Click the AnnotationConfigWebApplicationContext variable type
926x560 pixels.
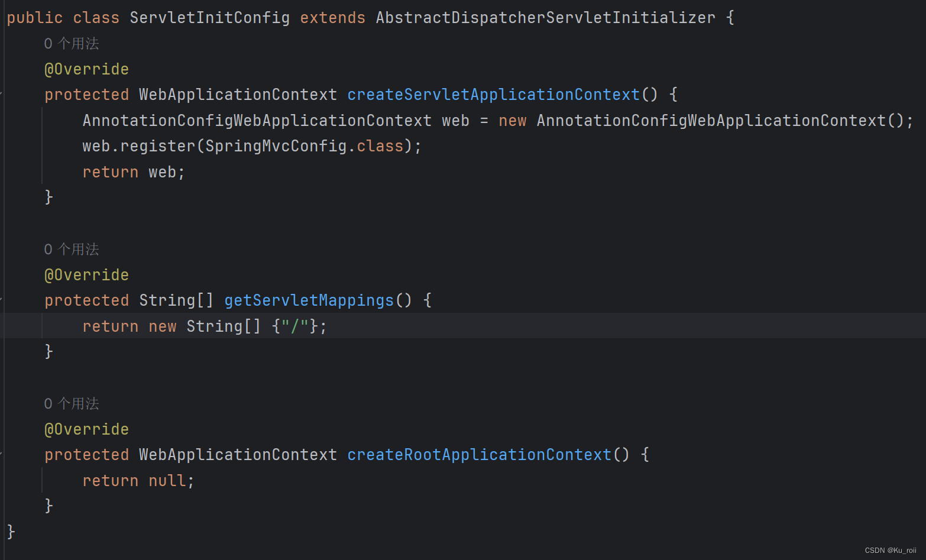tap(257, 121)
